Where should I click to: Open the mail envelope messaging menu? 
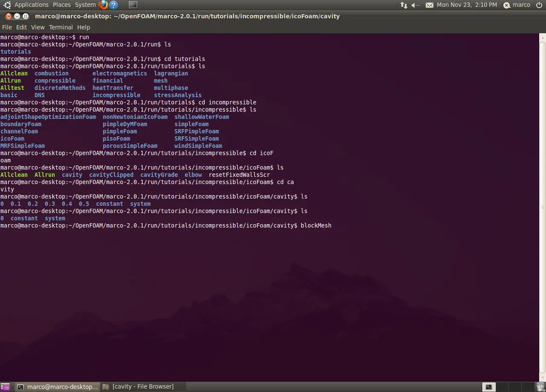429,5
